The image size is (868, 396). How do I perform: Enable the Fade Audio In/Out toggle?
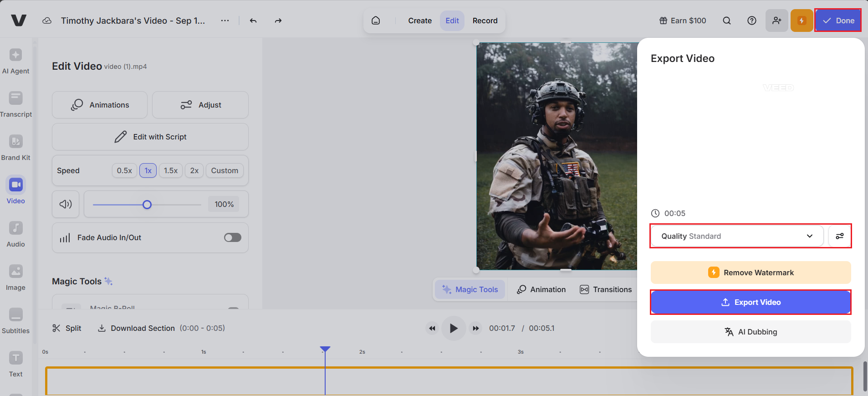232,237
